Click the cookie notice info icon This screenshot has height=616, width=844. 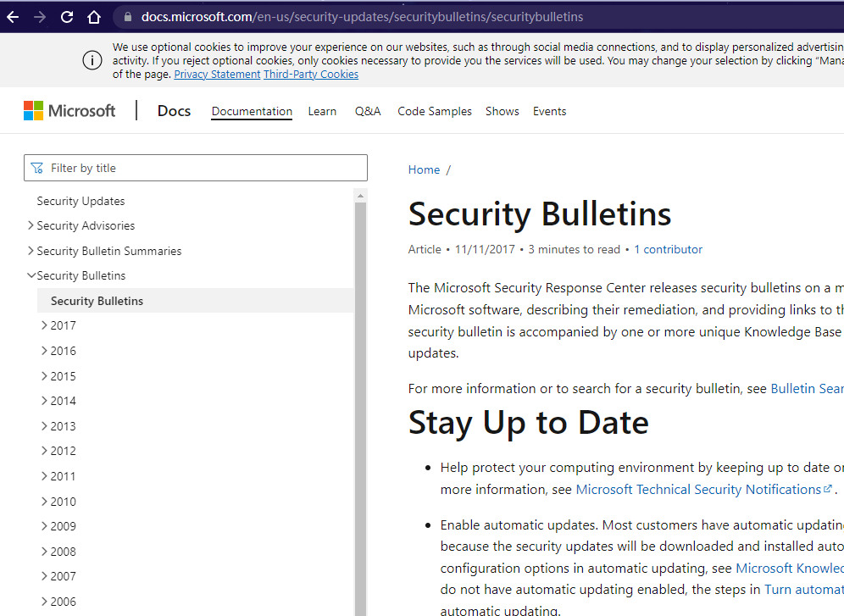[x=92, y=60]
